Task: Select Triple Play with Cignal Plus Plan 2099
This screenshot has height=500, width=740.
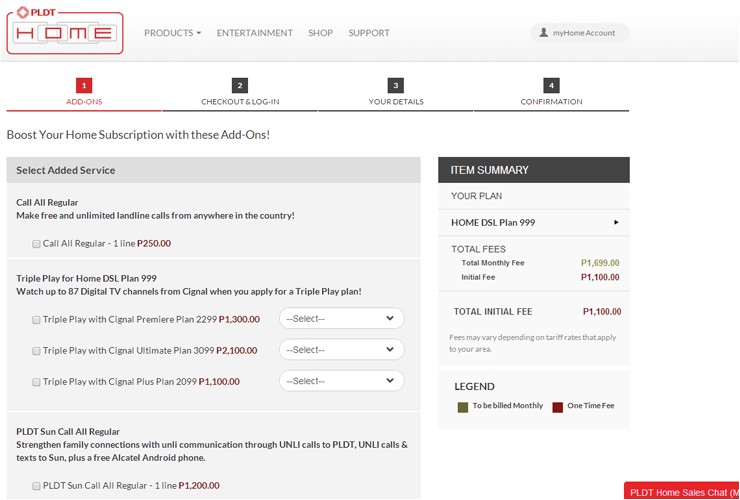Action: 37,382
